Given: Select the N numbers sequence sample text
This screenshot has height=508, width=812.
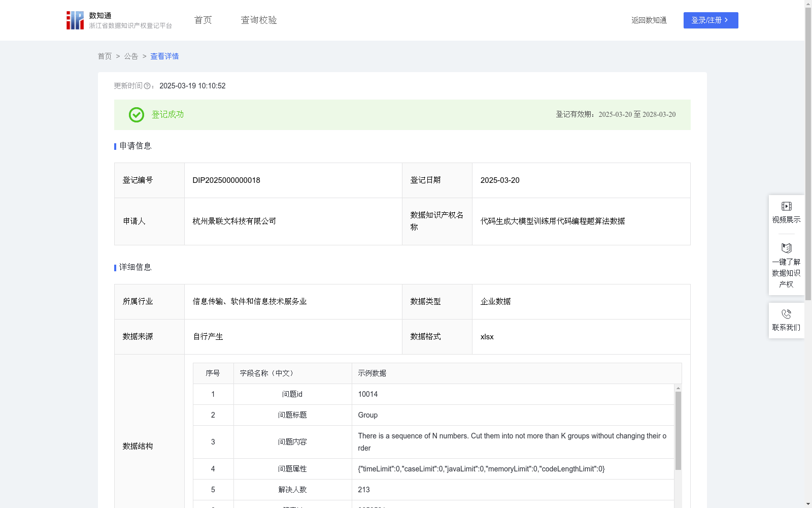Looking at the screenshot, I should tap(512, 442).
